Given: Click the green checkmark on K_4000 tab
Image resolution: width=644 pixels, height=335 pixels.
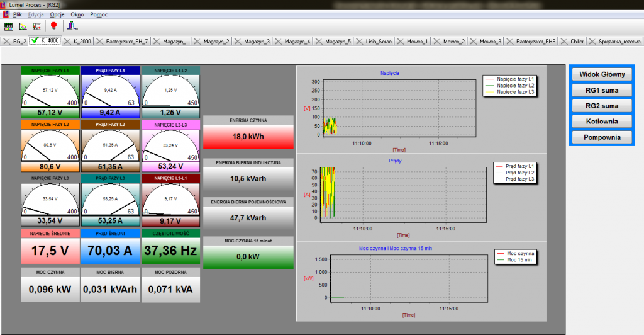Looking at the screenshot, I should pos(35,41).
